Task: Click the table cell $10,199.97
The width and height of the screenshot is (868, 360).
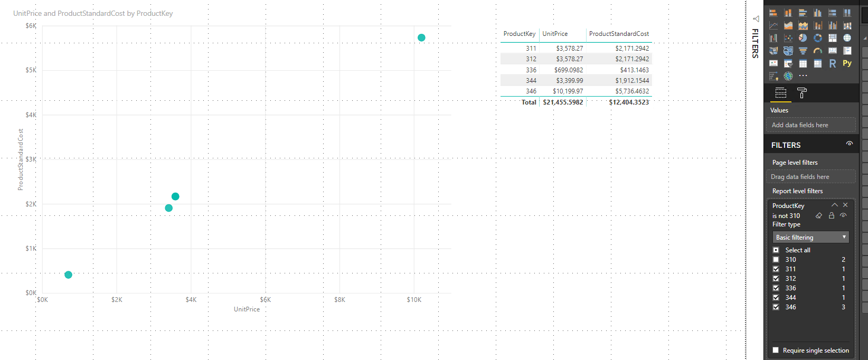Action: [568, 91]
